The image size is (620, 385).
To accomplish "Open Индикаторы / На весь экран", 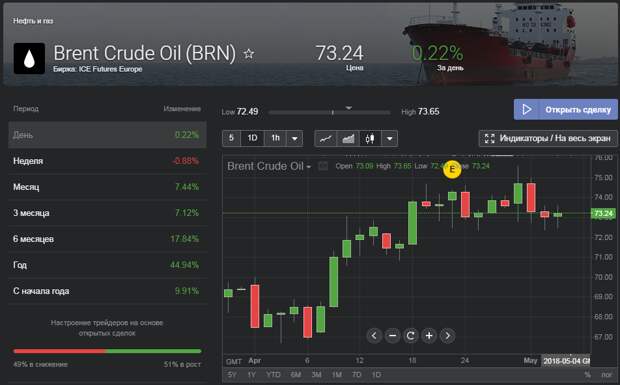I will click(x=548, y=138).
